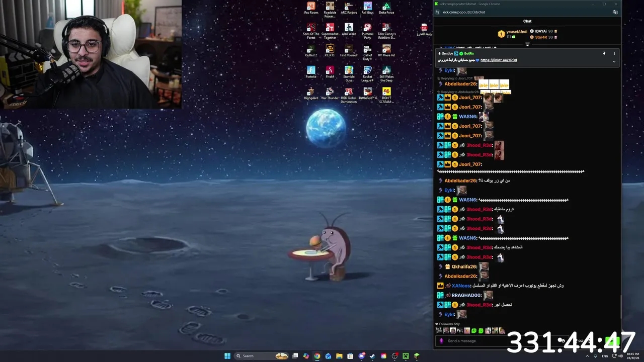The width and height of the screenshot is (644, 362).
Task: Open the linktr.ee/zR3d pinned link
Action: click(499, 60)
